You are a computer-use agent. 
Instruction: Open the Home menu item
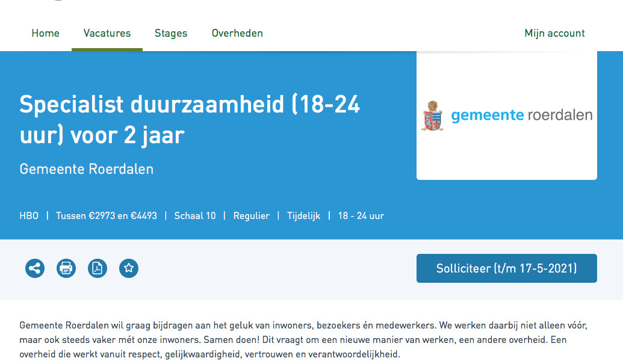coord(45,33)
